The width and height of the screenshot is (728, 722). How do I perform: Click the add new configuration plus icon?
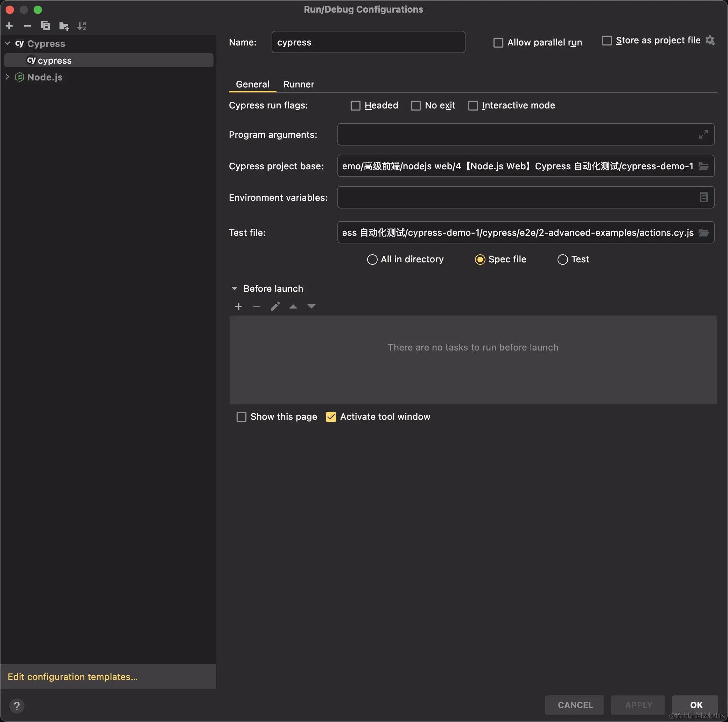coord(9,26)
